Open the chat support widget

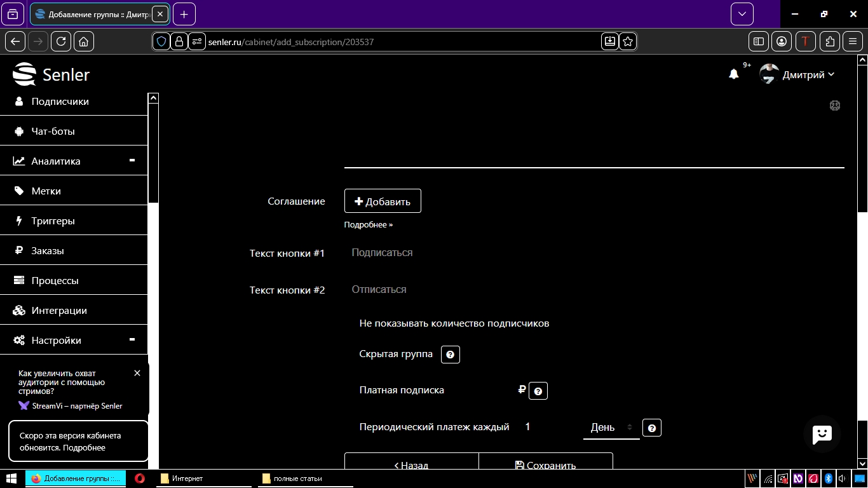822,434
